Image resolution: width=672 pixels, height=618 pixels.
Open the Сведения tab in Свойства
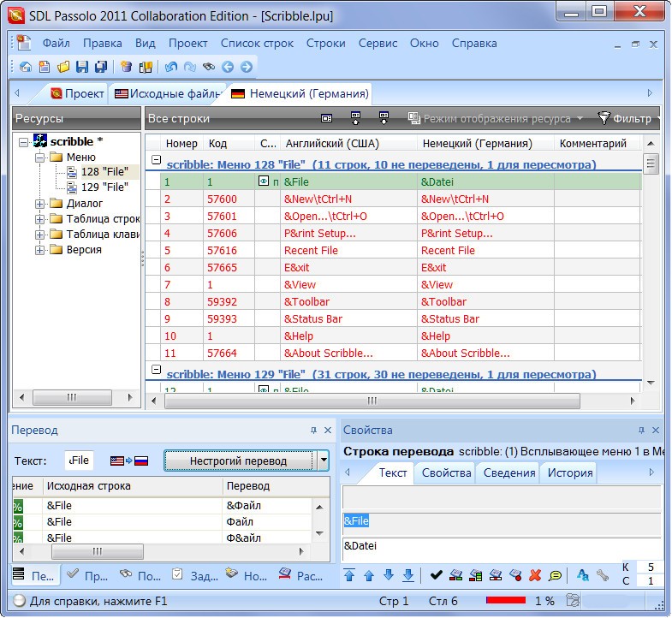pos(509,472)
